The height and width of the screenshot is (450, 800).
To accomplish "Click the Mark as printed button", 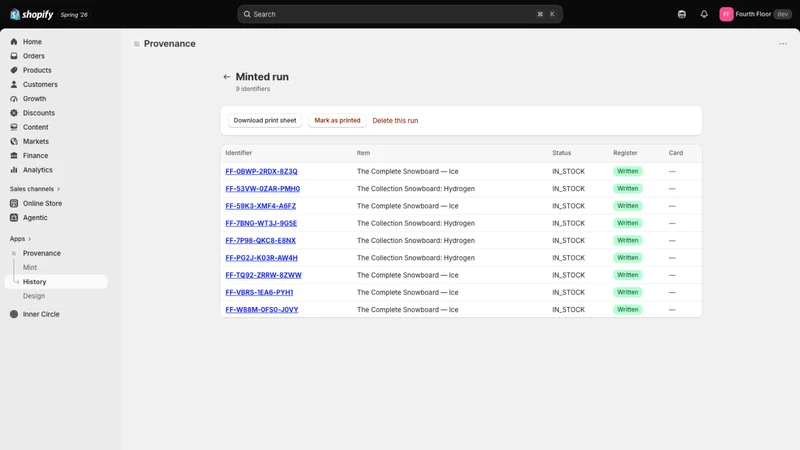I will [x=337, y=120].
